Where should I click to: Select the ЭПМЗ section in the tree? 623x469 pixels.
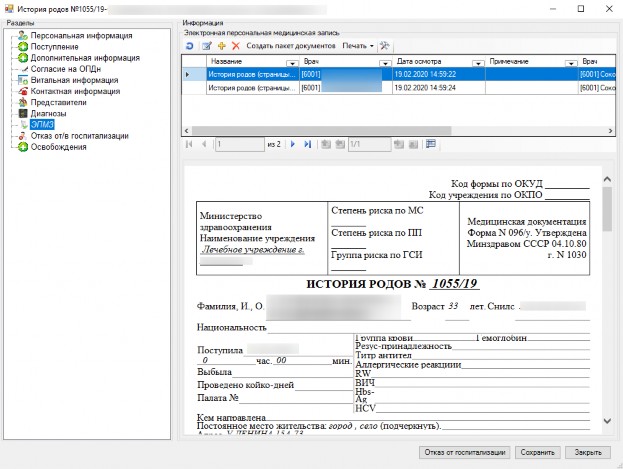42,124
